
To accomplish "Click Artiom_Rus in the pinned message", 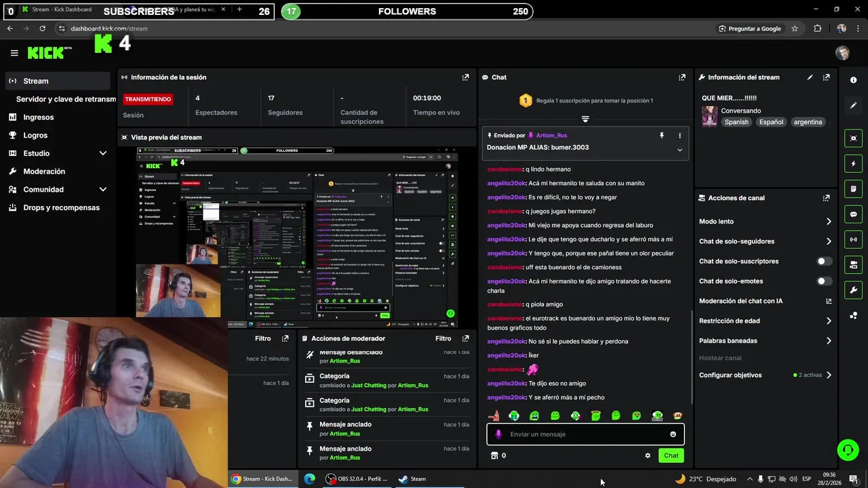I will click(551, 136).
